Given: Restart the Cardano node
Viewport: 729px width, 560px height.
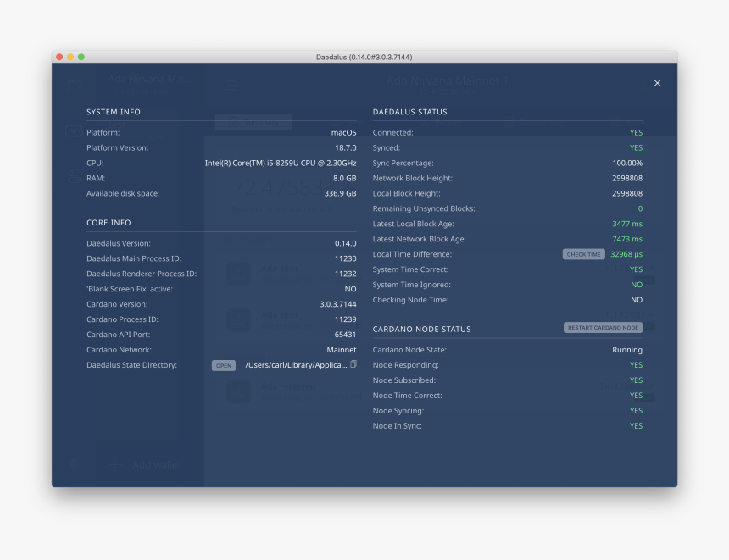Looking at the screenshot, I should [603, 328].
